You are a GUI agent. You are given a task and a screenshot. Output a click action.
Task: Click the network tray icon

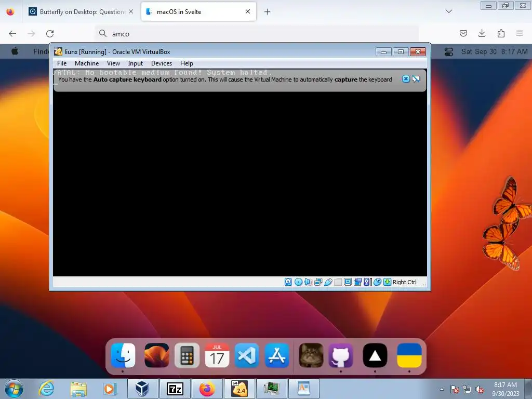click(467, 389)
